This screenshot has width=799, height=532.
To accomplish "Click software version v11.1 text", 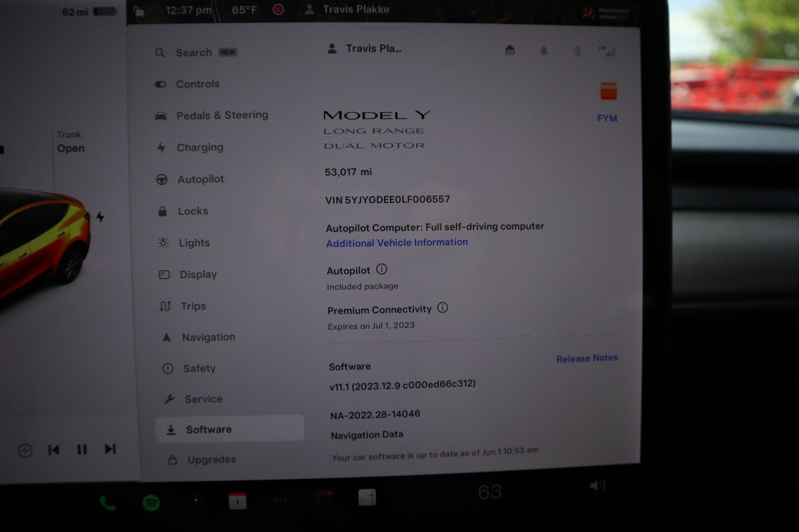I will coord(402,385).
